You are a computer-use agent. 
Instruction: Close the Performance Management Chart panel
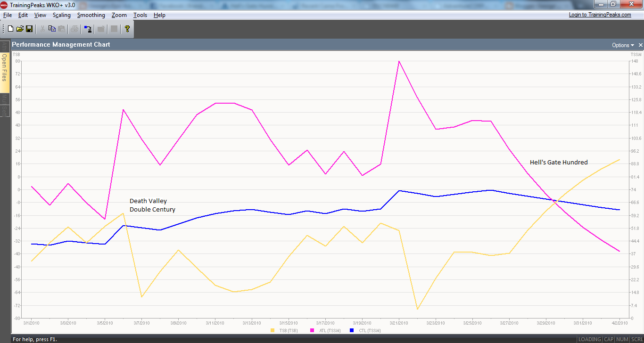click(x=640, y=45)
